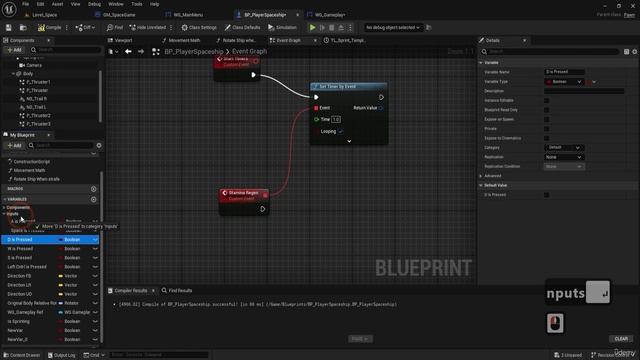The image size is (640, 360).
Task: Open the Content Drawer
Action: click(x=22, y=355)
